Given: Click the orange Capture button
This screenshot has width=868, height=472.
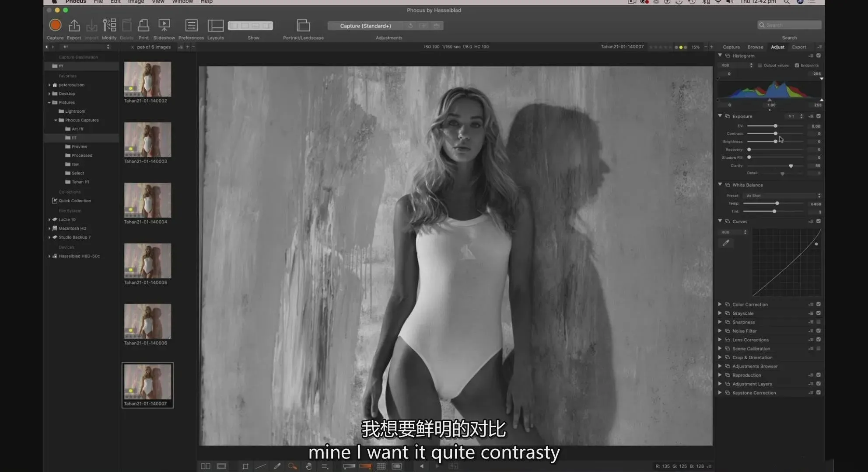Looking at the screenshot, I should [x=55, y=25].
